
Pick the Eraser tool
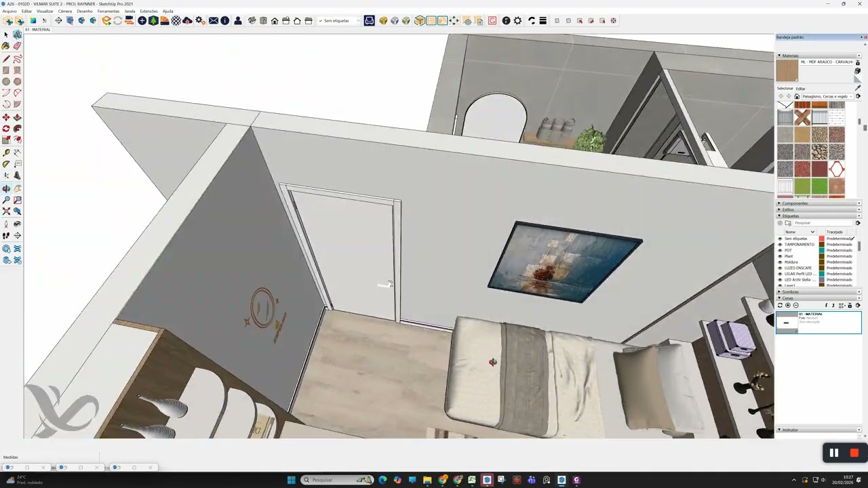[x=17, y=46]
